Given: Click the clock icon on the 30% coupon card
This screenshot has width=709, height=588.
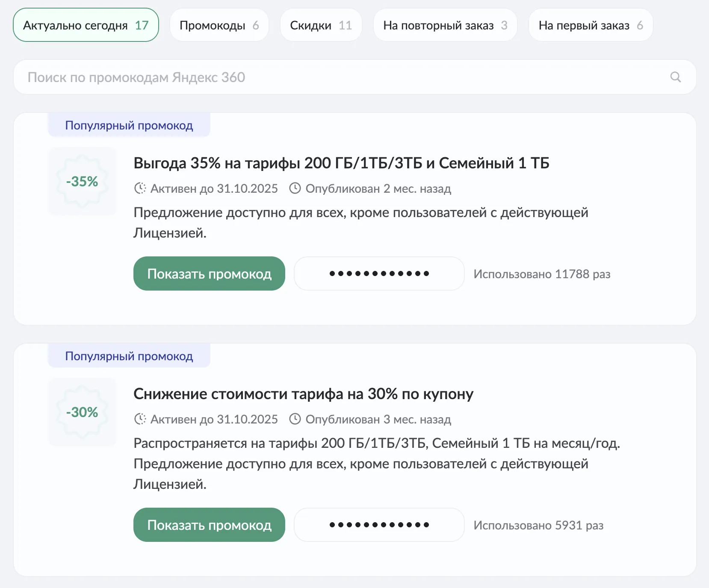Looking at the screenshot, I should [140, 419].
